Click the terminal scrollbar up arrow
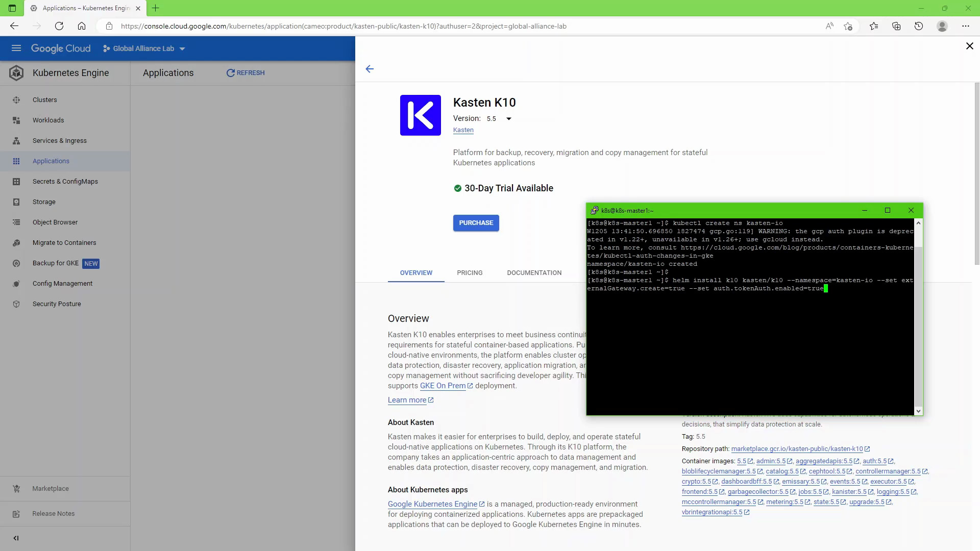 [918, 223]
